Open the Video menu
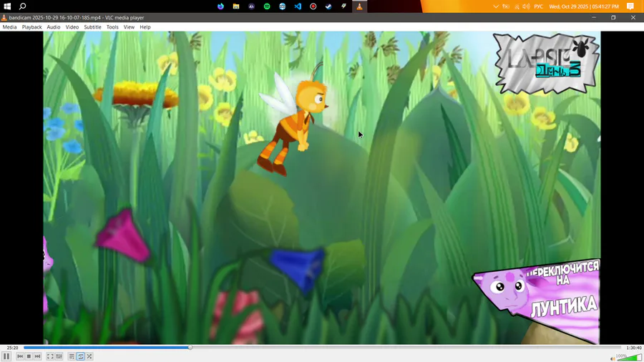The width and height of the screenshot is (644, 362). pyautogui.click(x=72, y=27)
